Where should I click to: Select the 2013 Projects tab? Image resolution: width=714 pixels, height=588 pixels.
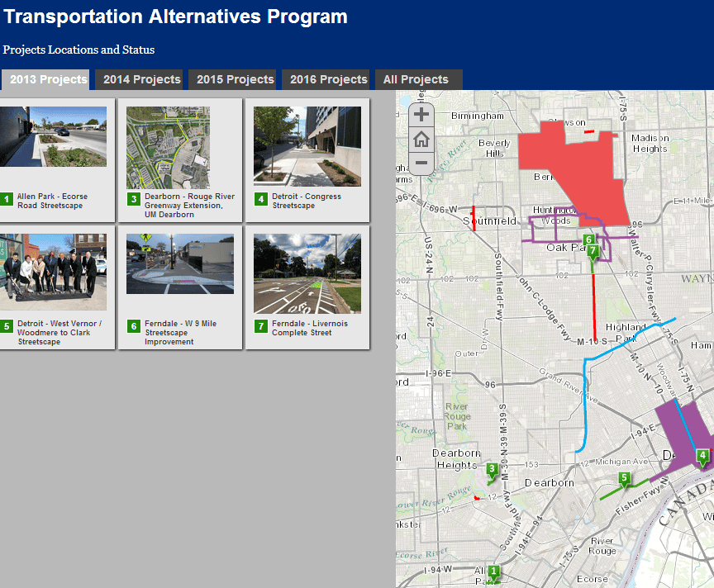tap(48, 79)
